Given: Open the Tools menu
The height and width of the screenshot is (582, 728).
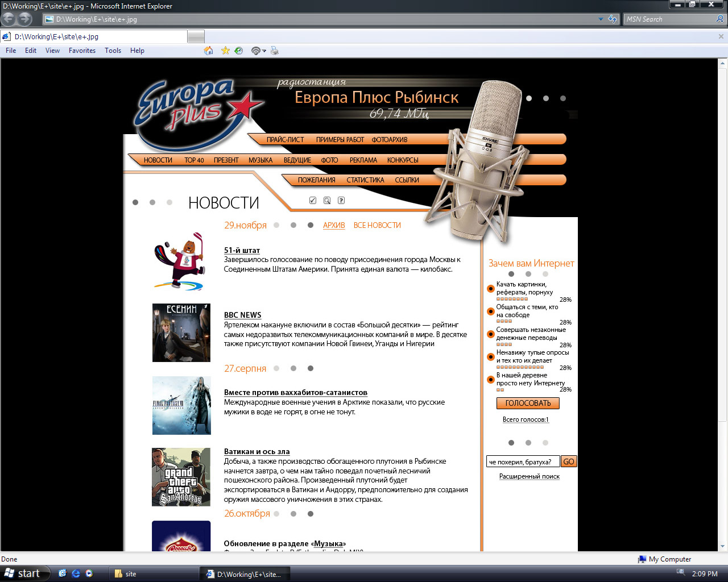Looking at the screenshot, I should tap(113, 51).
